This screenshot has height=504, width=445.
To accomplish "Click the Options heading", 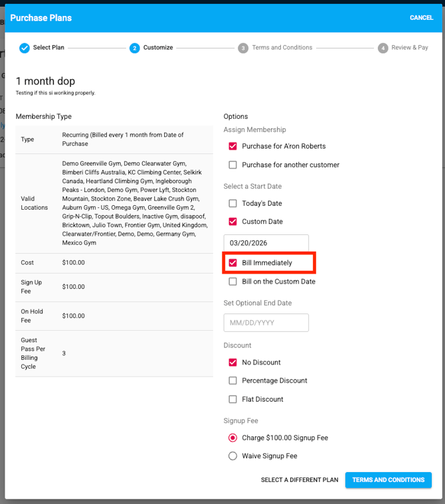I will pos(236,116).
